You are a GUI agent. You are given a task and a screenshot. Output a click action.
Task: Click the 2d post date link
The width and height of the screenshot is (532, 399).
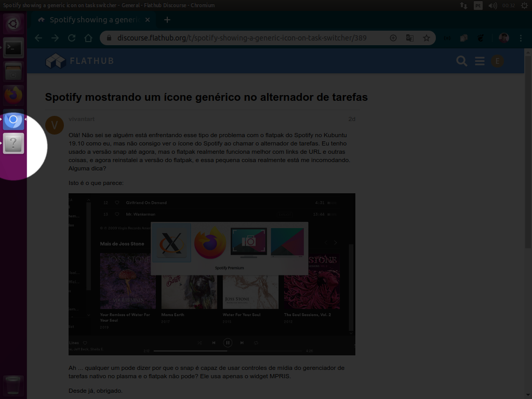click(x=352, y=119)
